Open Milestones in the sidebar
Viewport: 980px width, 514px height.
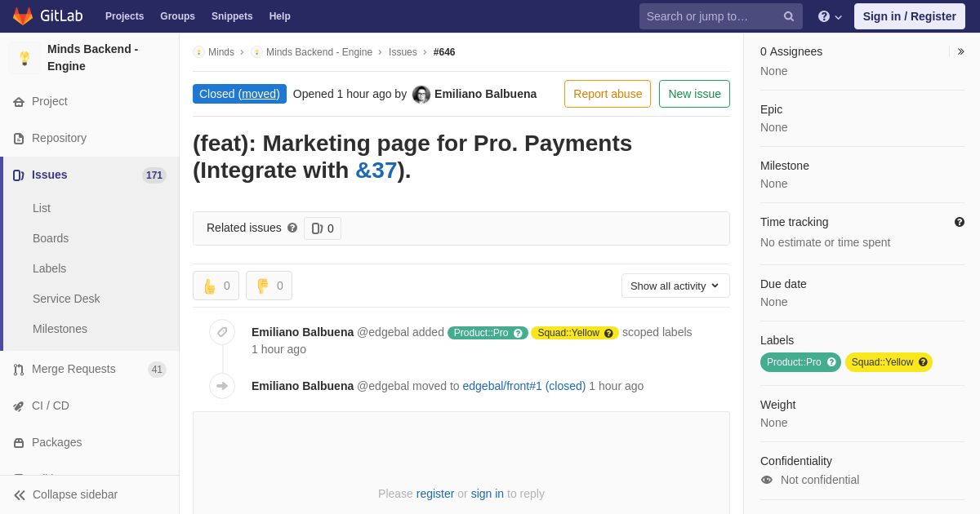click(60, 329)
